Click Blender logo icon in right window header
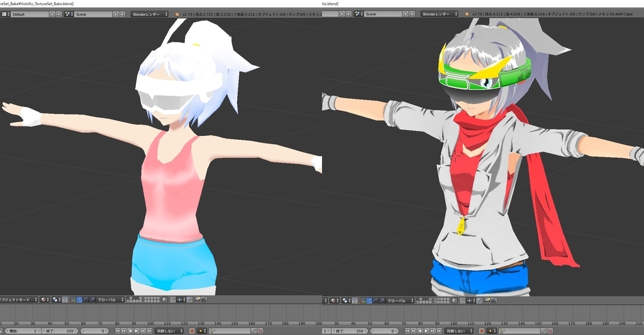The image size is (644, 335). (x=467, y=14)
